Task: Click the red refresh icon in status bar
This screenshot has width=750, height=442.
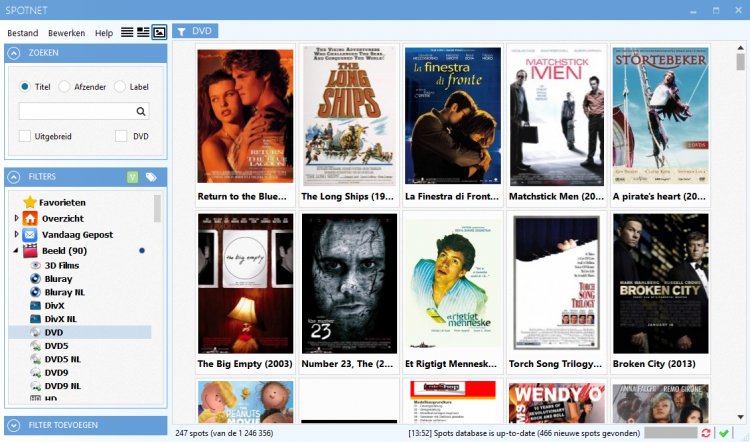Action: coord(706,433)
